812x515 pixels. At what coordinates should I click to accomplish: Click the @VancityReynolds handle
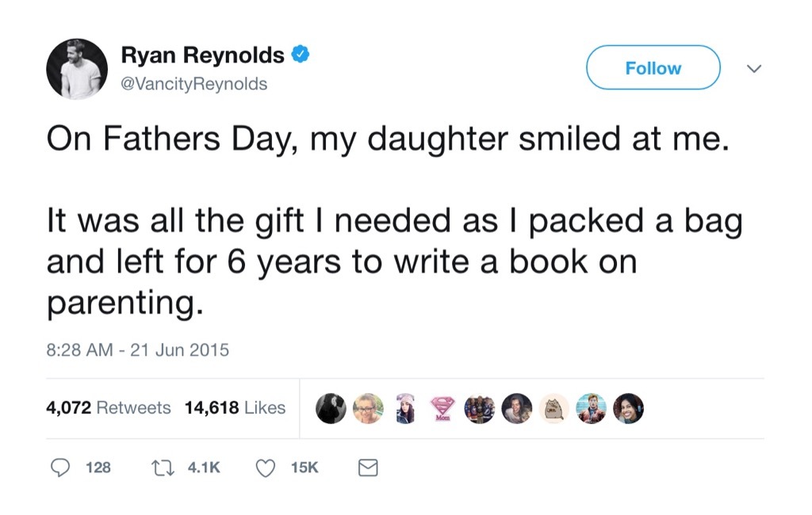click(194, 82)
